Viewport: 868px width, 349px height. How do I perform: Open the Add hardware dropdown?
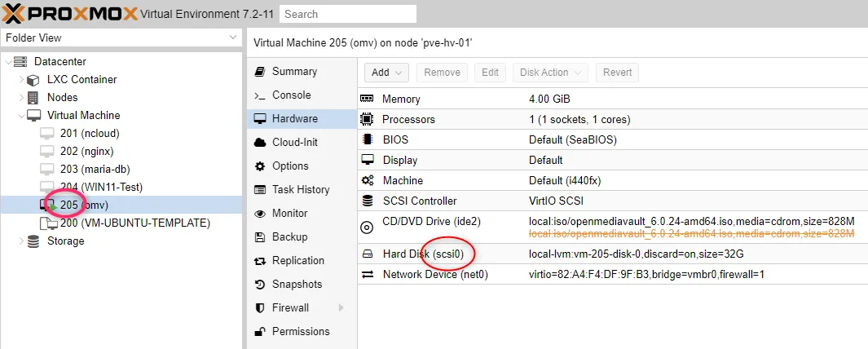pos(386,73)
